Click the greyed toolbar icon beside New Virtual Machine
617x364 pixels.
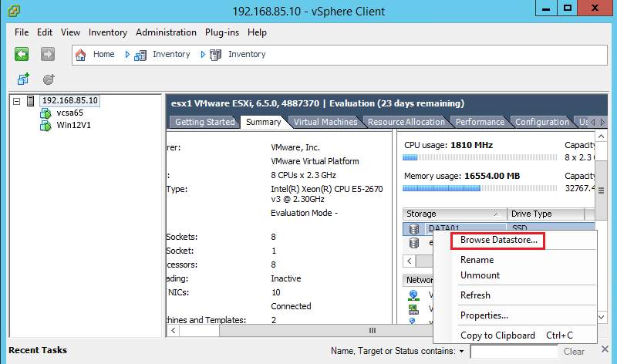(49, 79)
